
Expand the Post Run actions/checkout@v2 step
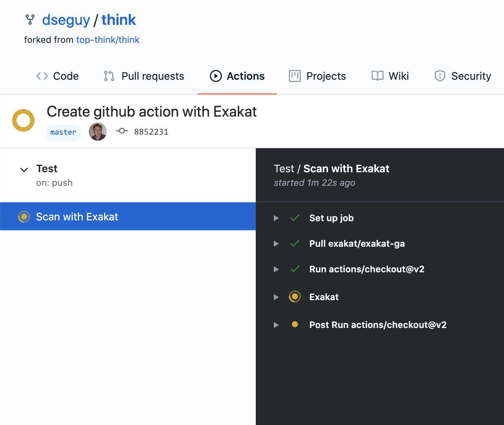click(x=276, y=325)
